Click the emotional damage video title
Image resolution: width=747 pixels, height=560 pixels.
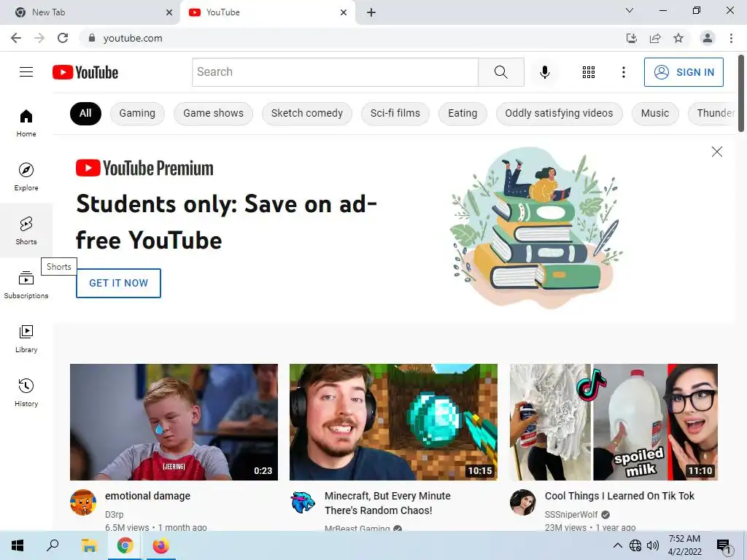click(147, 496)
